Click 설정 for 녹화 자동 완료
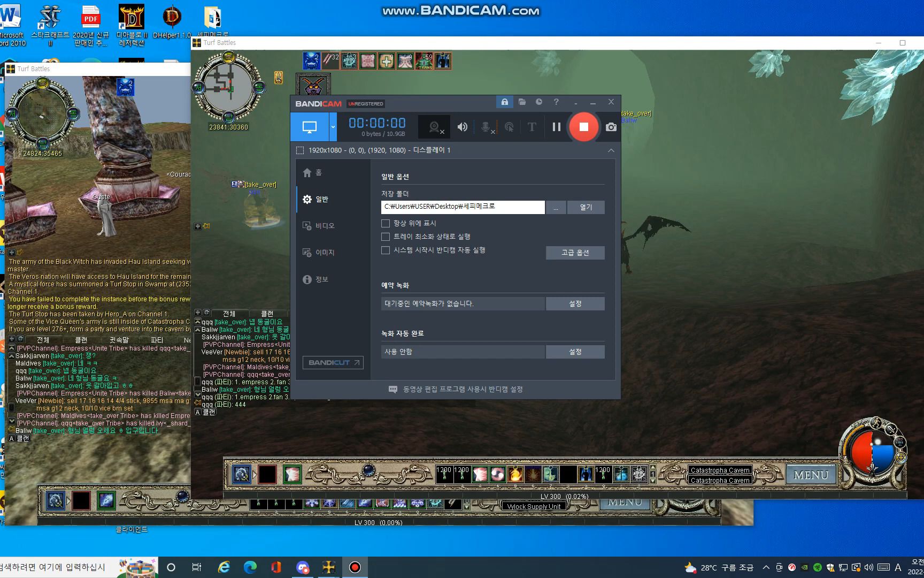The height and width of the screenshot is (578, 924). tap(575, 352)
